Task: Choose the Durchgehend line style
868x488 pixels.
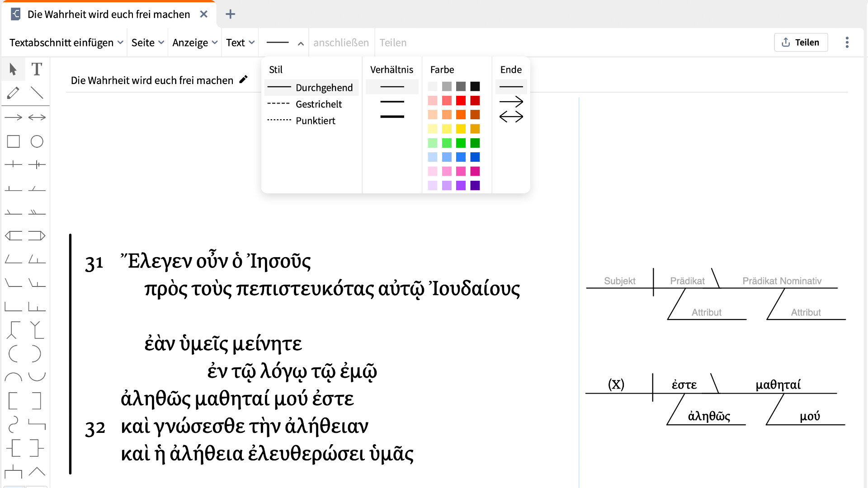Action: [311, 87]
